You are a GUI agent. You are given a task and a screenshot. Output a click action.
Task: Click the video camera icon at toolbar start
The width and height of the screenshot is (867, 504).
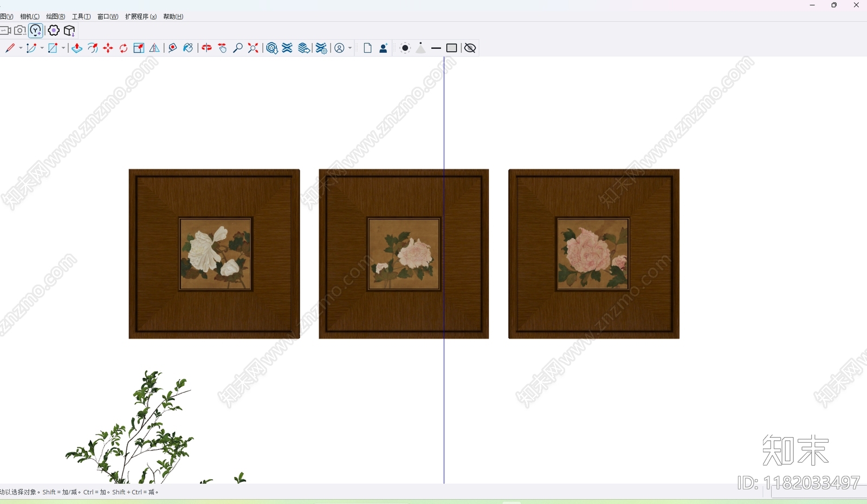click(5, 30)
